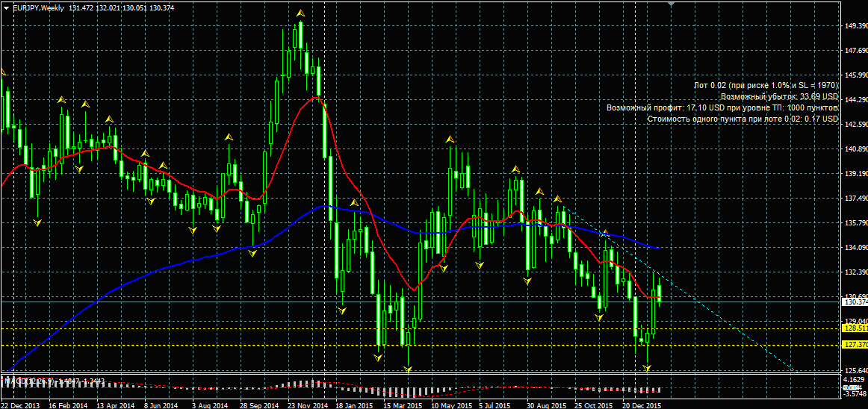The image size is (868, 409).
Task: Select the yellow level price tag 128.511
Action: [x=854, y=328]
